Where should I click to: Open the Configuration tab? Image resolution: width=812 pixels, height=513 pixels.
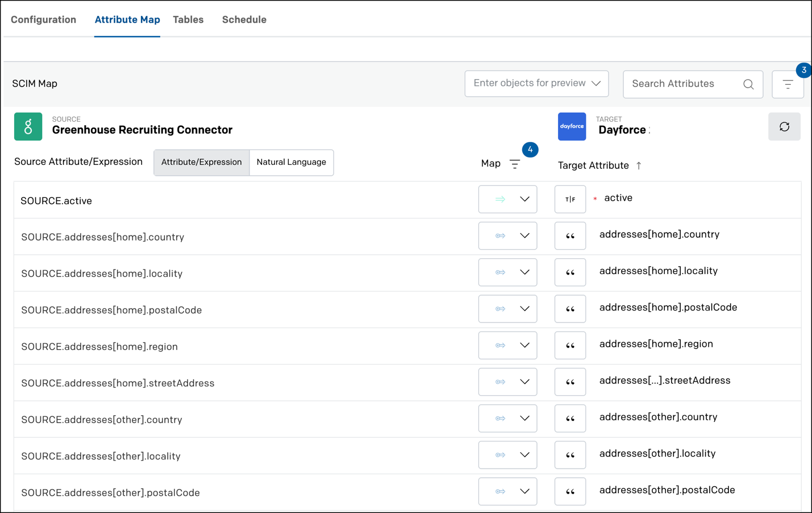(43, 20)
